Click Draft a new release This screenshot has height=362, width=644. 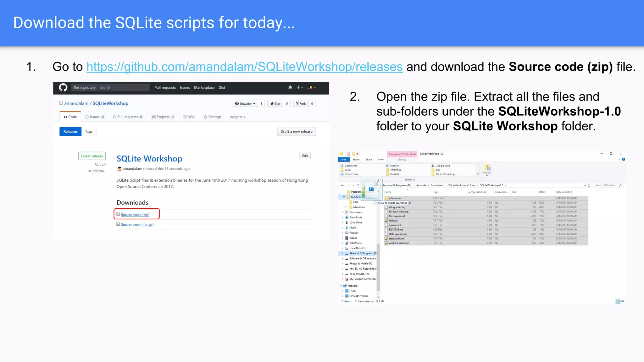click(296, 132)
